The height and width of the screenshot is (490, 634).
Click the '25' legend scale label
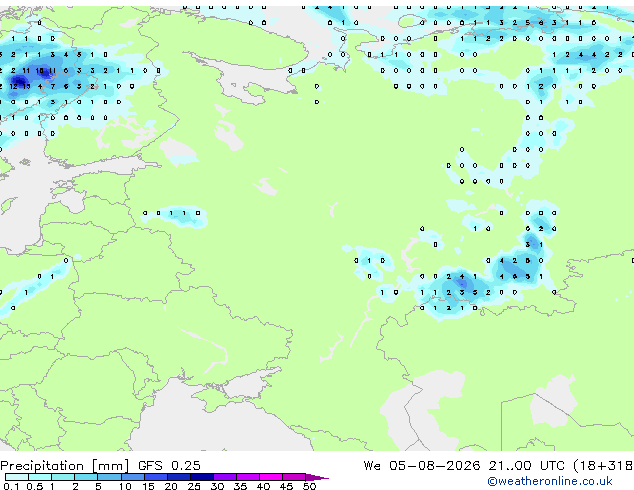coord(194,486)
